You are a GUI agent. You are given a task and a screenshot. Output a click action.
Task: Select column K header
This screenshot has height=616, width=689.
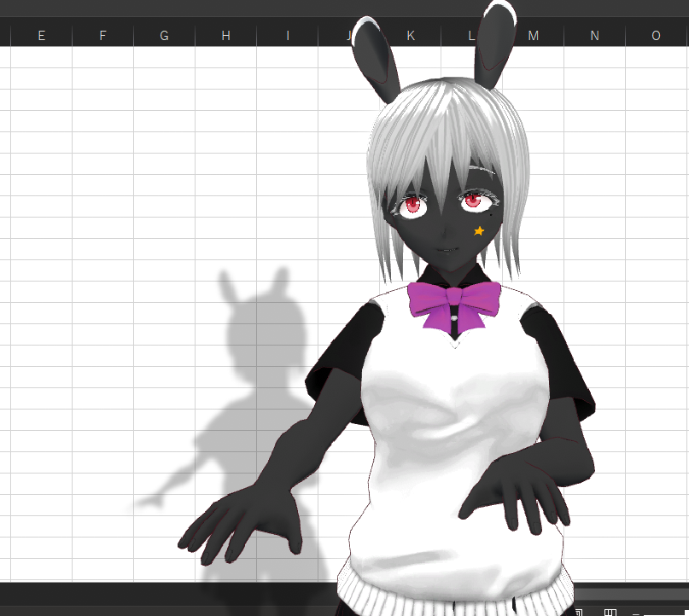[x=411, y=36]
